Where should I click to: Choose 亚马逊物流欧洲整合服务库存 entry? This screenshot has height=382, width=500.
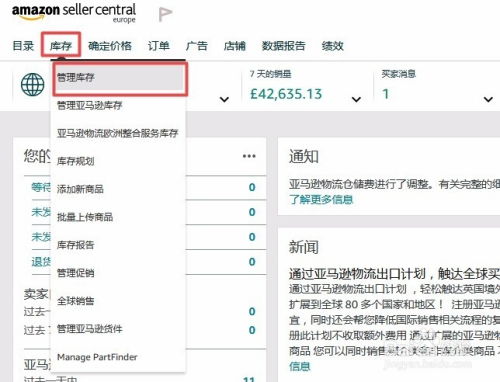click(117, 133)
